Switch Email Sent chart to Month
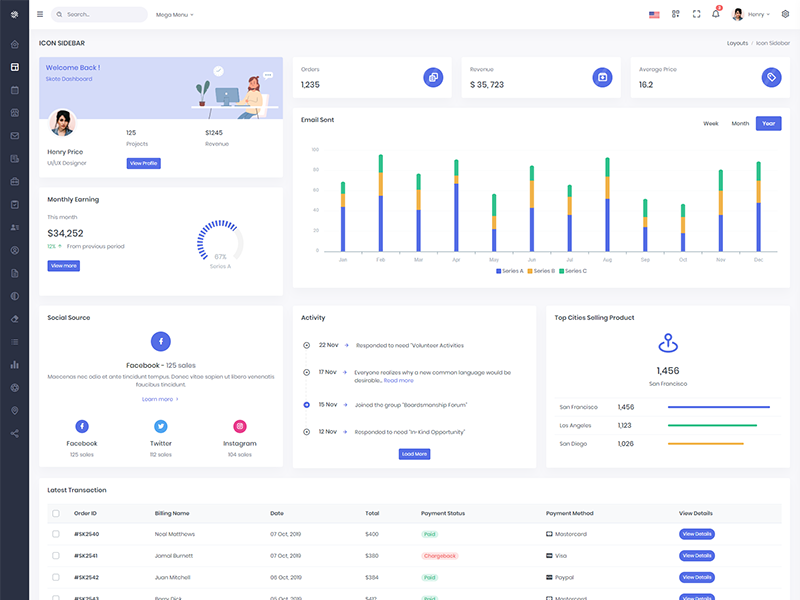Viewport: 800px width, 600px height. [740, 123]
